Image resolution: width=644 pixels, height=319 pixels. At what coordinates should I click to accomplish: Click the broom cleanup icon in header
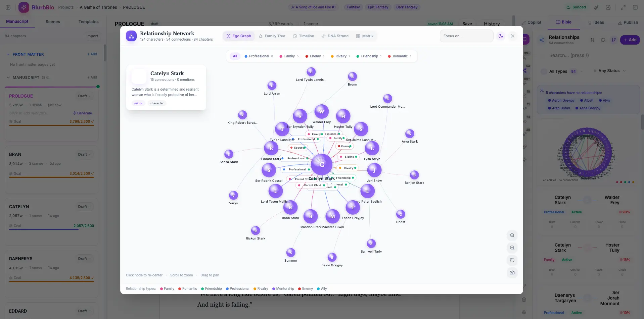coord(596,7)
